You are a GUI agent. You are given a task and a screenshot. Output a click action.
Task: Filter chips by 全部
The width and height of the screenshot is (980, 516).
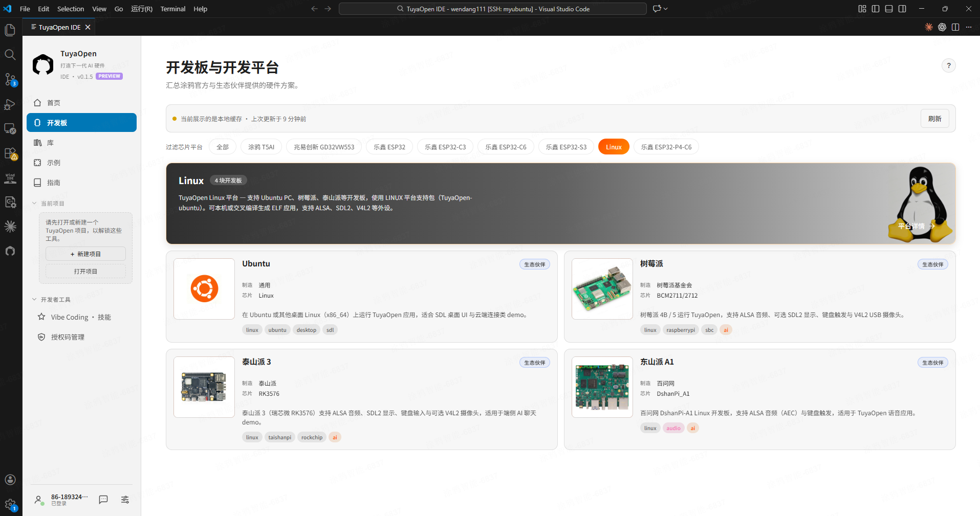[x=223, y=147]
